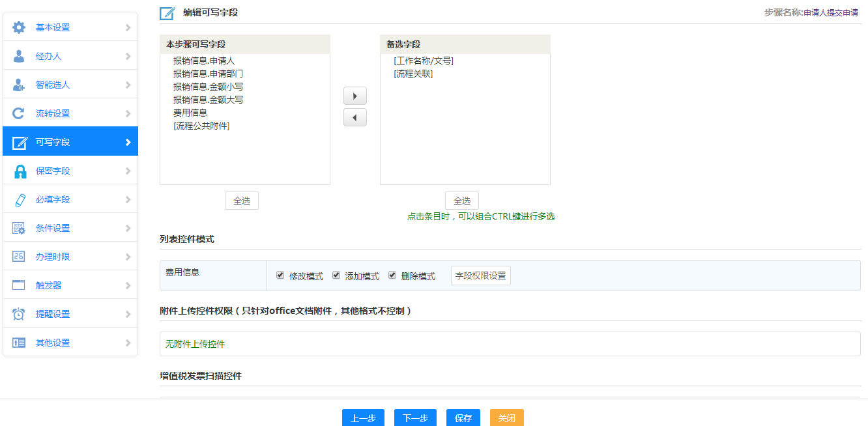Click the pencil icon for 必填字段
Viewport: 868px width, 426px height.
[19, 199]
